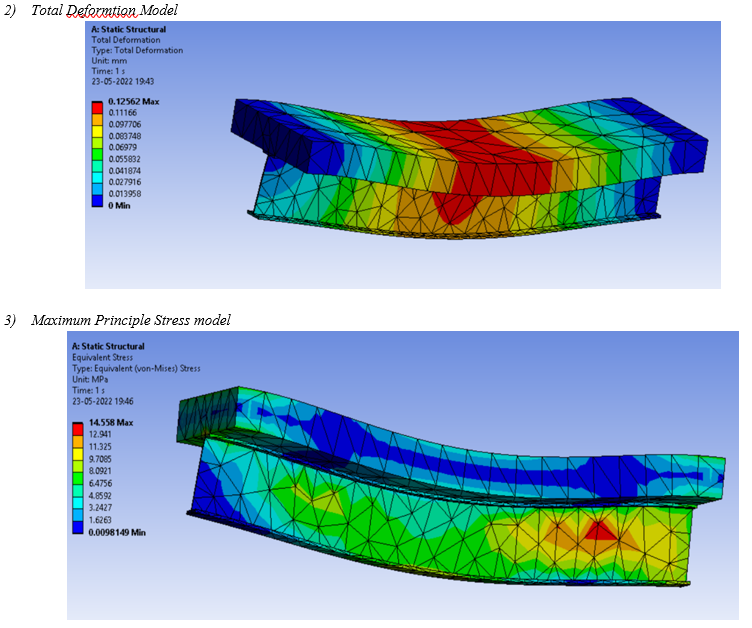Click the heading 'Maximum Principle Stress model'
This screenshot has width=752, height=628.
pos(131,320)
